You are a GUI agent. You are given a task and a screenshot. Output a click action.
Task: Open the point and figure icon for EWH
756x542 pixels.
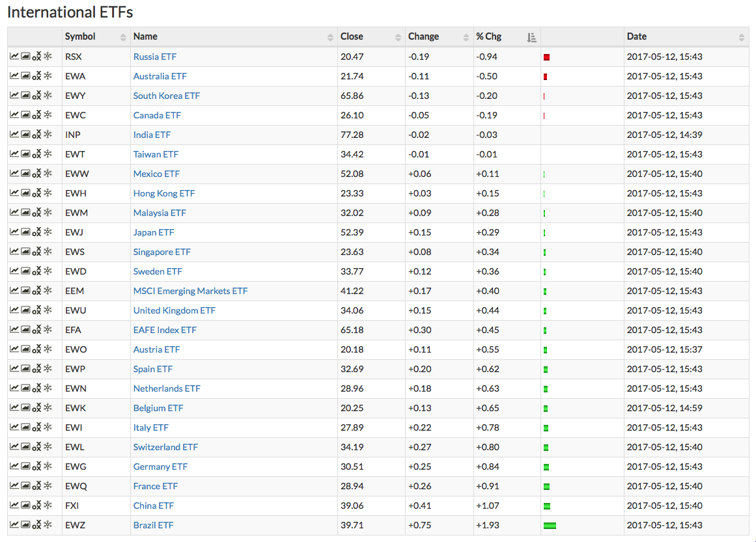pyautogui.click(x=36, y=193)
